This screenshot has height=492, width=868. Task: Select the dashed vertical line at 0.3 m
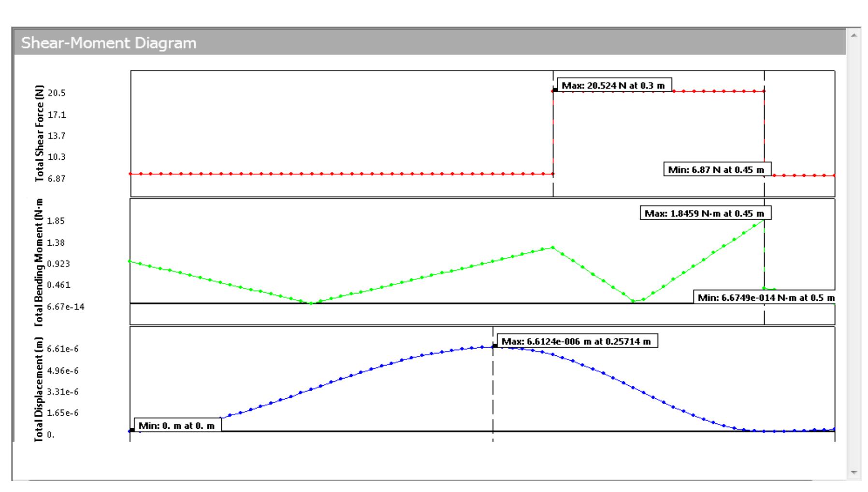(x=553, y=135)
